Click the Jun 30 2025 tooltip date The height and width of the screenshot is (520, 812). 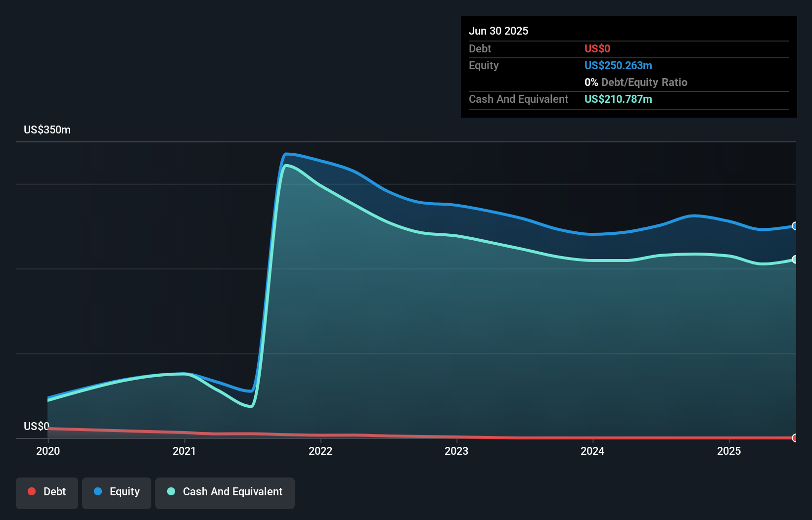click(498, 31)
